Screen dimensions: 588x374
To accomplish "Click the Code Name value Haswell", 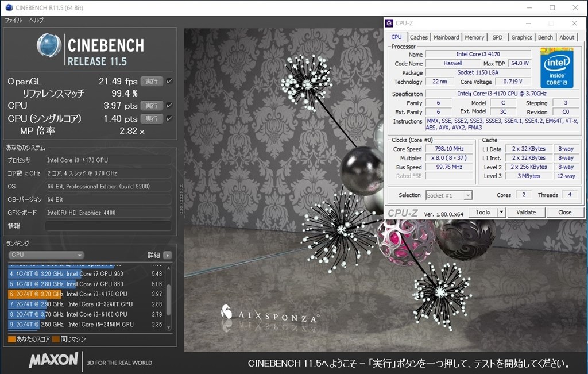I will [452, 64].
